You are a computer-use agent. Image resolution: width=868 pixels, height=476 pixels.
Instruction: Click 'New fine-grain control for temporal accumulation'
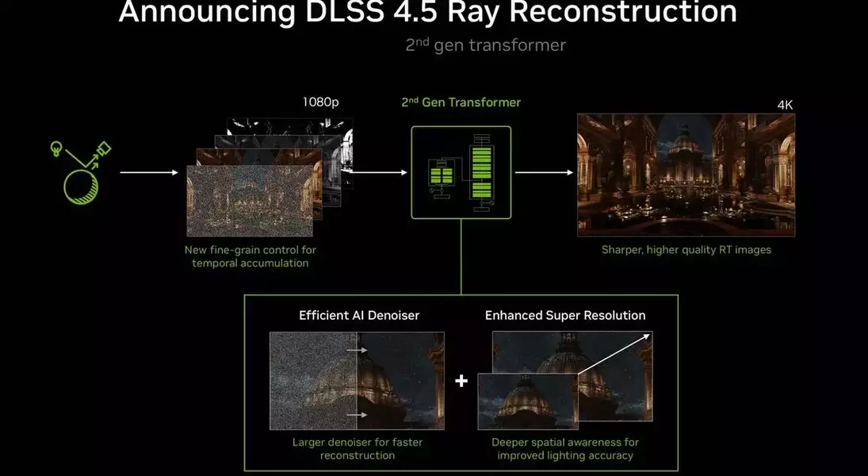[x=250, y=256]
